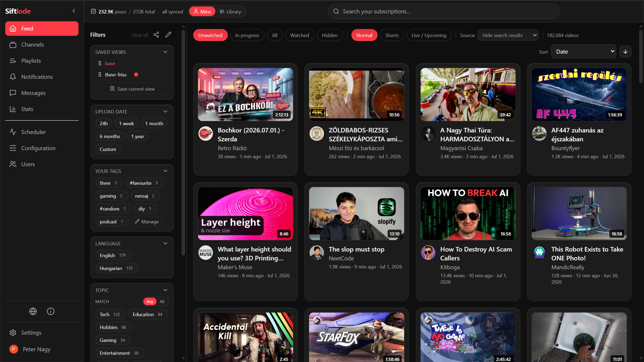Select the Unwatched tab
The image size is (644, 362).
point(210,35)
